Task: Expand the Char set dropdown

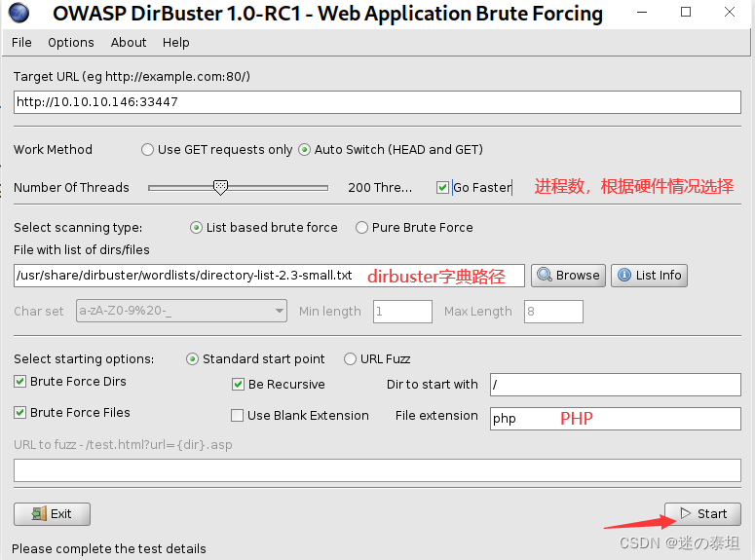Action: [x=181, y=311]
